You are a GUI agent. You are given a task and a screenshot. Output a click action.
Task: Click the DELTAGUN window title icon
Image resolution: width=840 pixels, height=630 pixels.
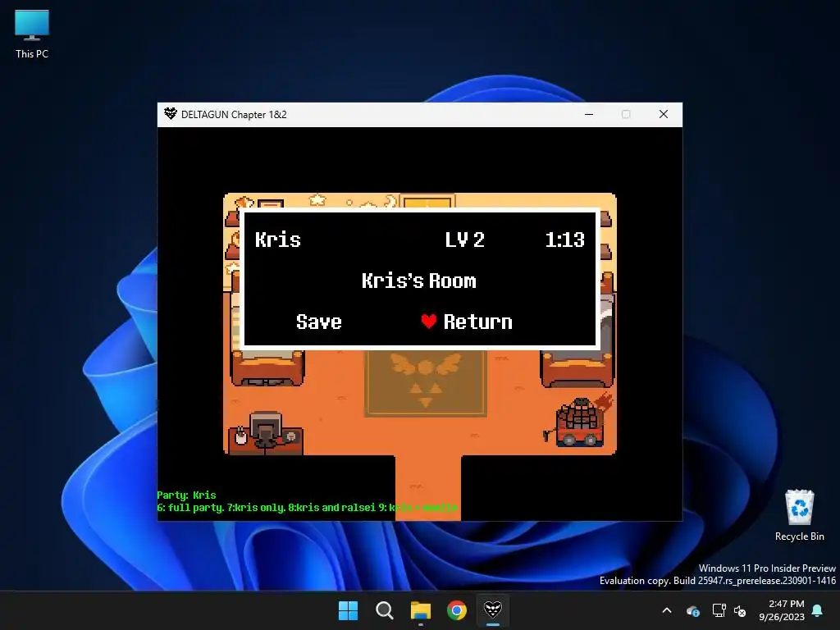(171, 113)
